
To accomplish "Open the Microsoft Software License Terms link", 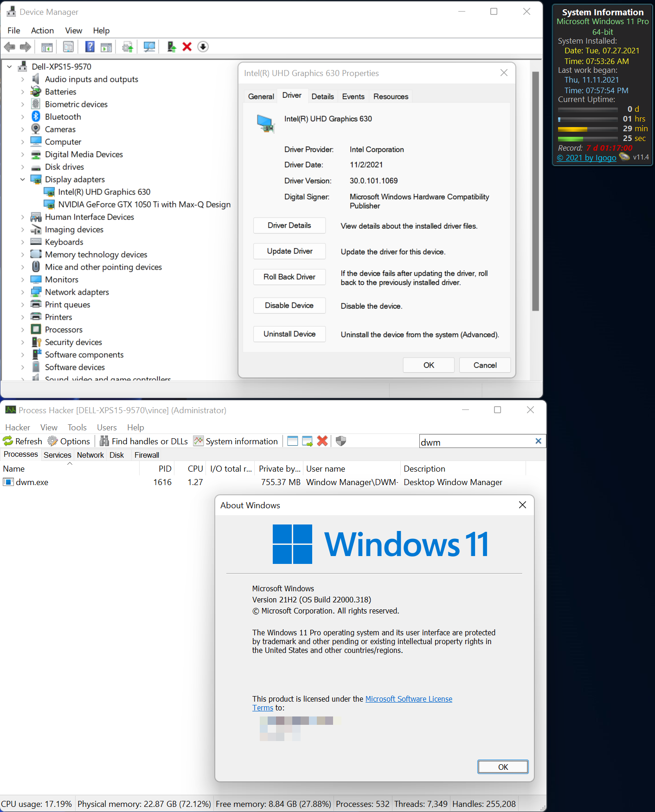I will [x=409, y=699].
